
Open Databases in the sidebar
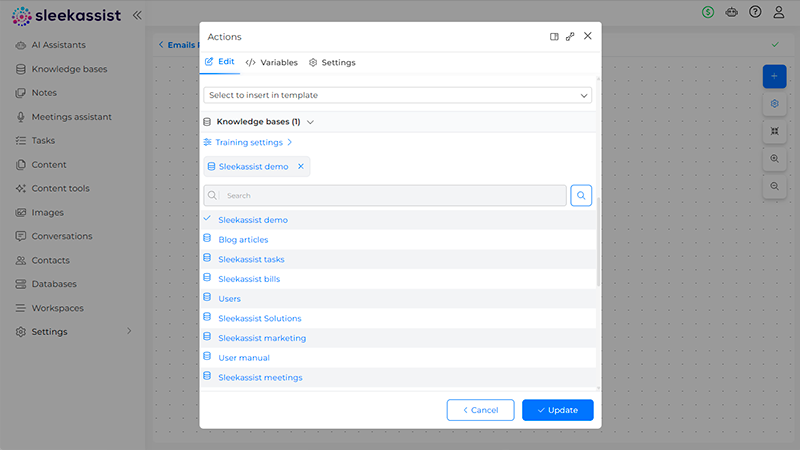(x=54, y=284)
